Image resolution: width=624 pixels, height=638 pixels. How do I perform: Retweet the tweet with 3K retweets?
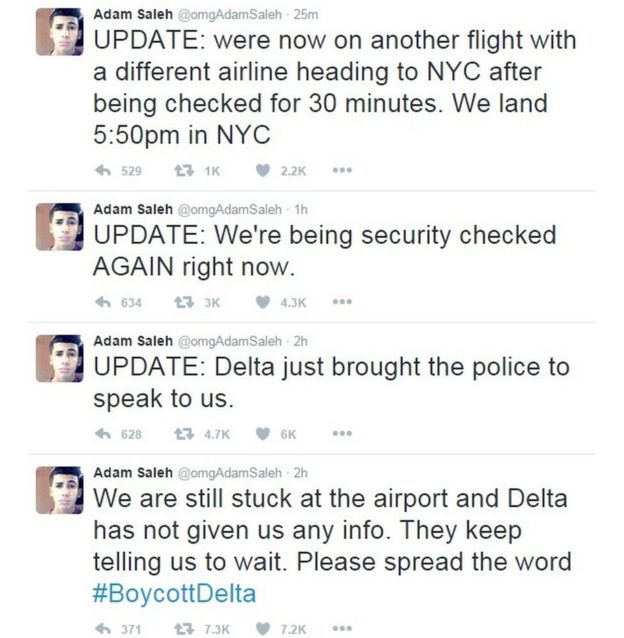tap(181, 302)
